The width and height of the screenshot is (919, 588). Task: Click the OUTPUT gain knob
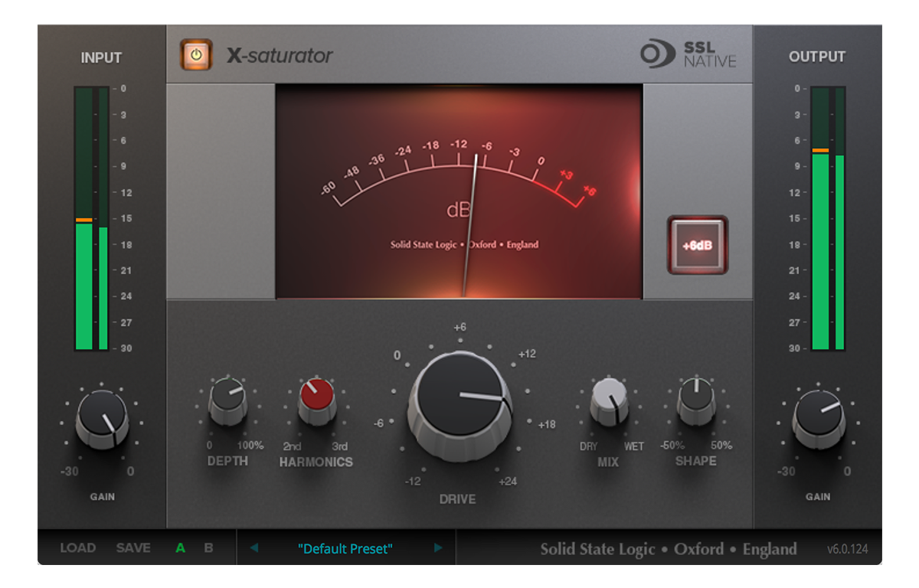(819, 418)
